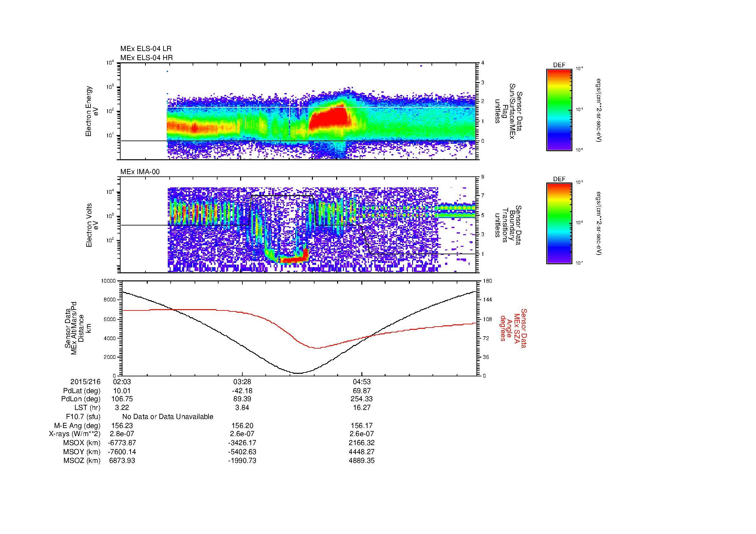Click the 'Boundary Transitions' axis label

(508, 225)
